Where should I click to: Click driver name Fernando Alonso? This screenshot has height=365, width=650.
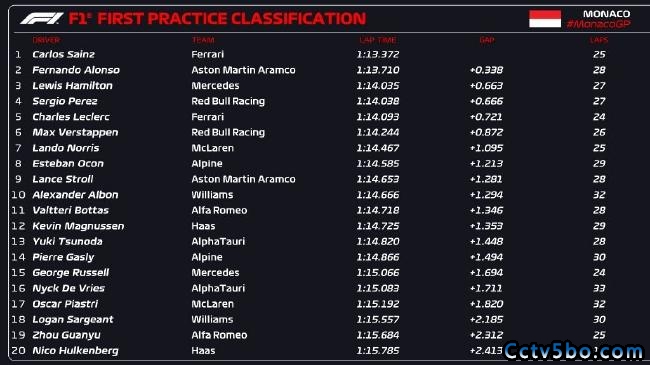(x=76, y=70)
